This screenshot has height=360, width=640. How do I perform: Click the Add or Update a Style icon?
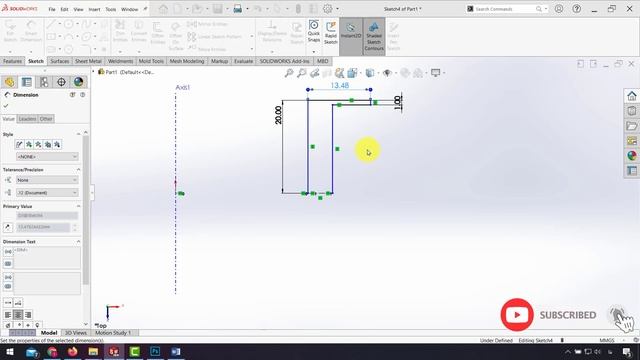click(29, 144)
